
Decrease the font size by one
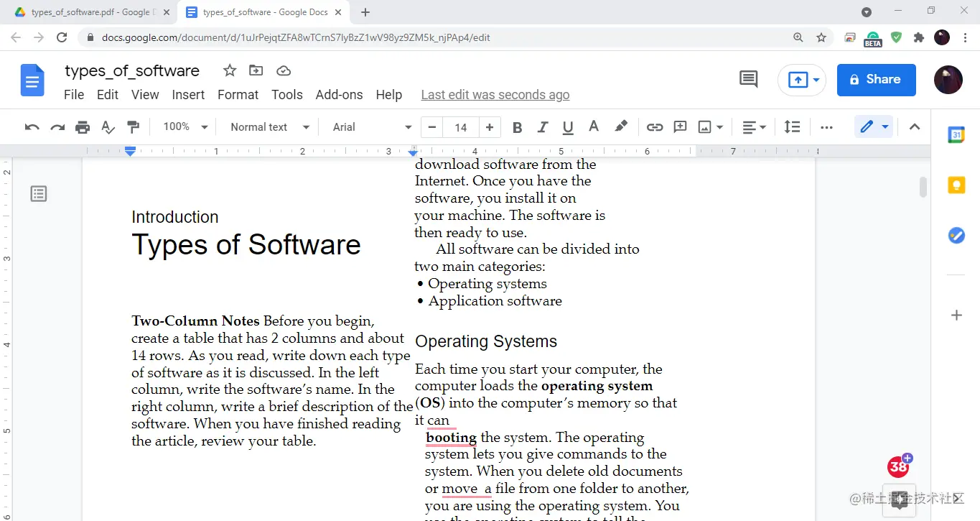coord(431,127)
